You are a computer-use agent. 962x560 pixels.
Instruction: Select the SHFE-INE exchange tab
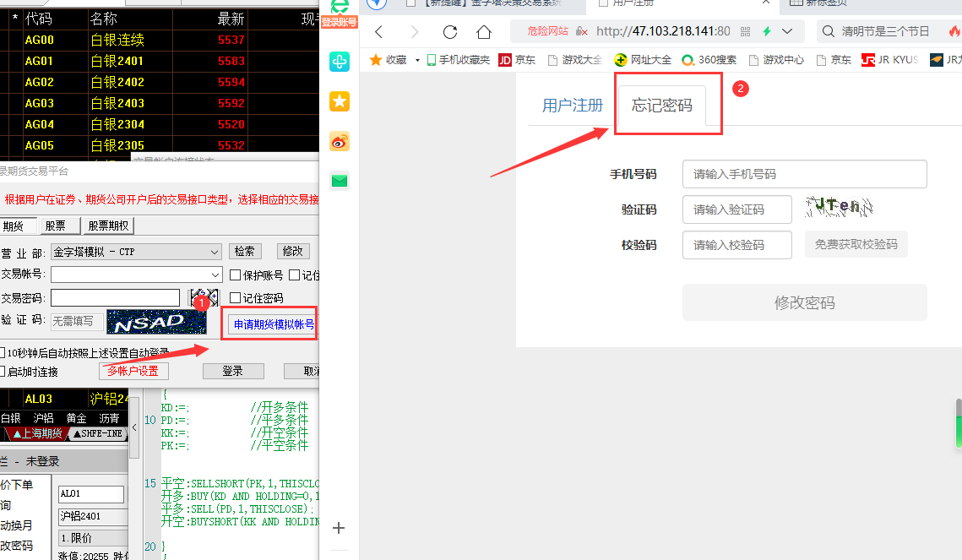point(98,433)
